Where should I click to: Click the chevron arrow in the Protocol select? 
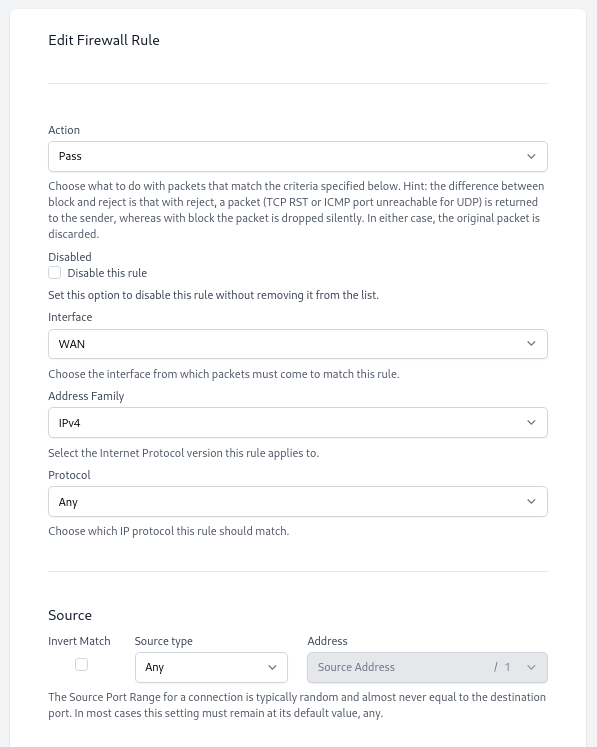click(x=531, y=501)
